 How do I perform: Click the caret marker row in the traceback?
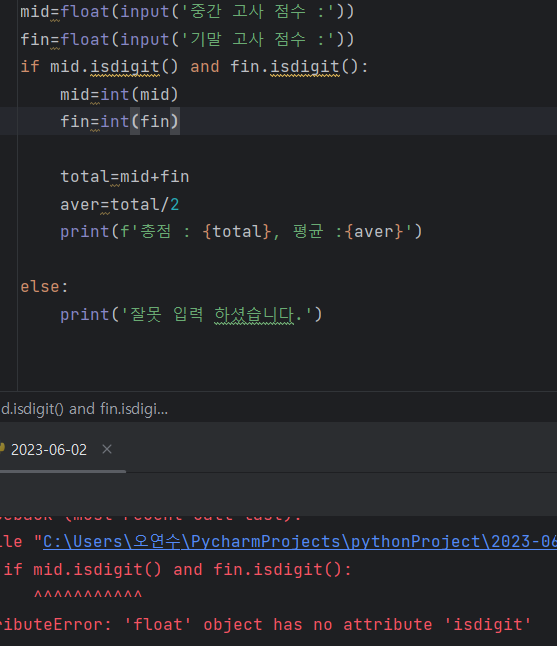(x=88, y=595)
